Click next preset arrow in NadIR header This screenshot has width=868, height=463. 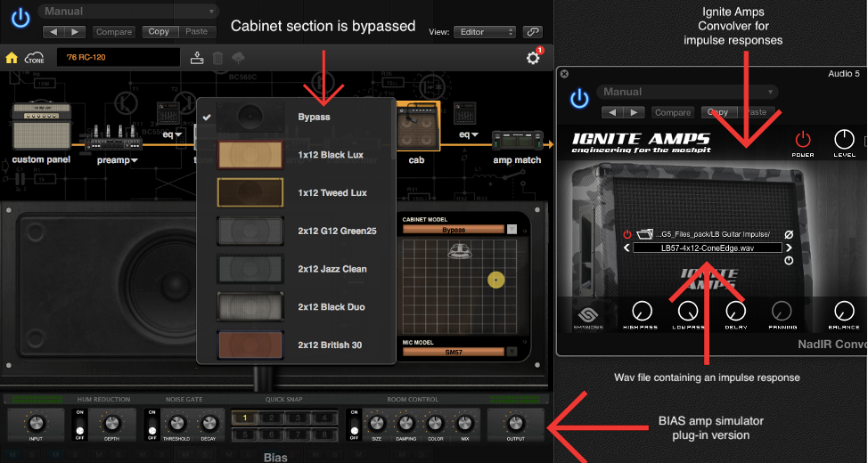634,112
